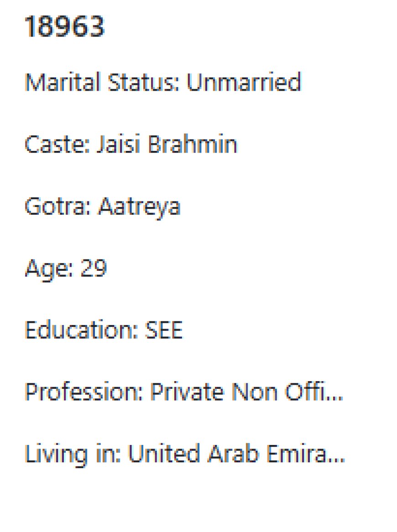Select the word Jaisi
The width and height of the screenshot is (397, 532).
point(118,144)
